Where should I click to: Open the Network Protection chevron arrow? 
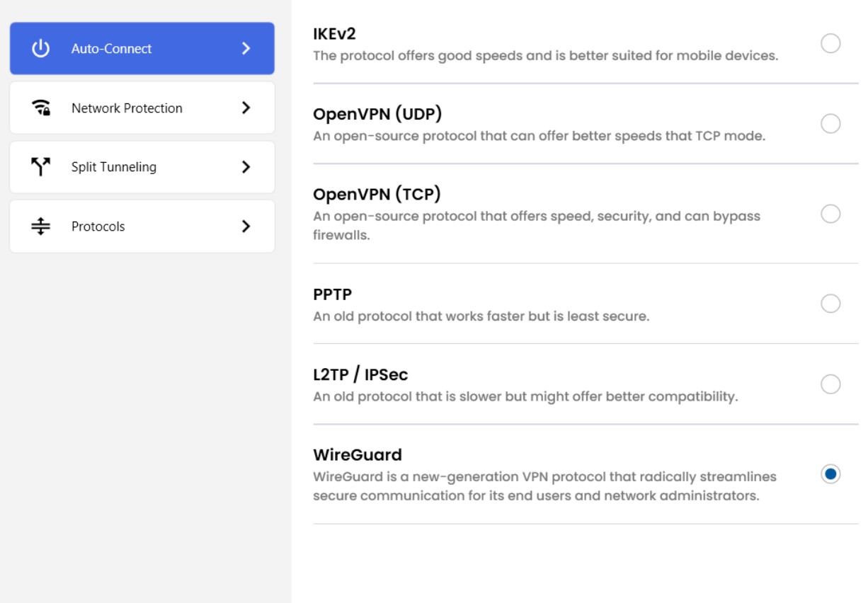pyautogui.click(x=246, y=108)
